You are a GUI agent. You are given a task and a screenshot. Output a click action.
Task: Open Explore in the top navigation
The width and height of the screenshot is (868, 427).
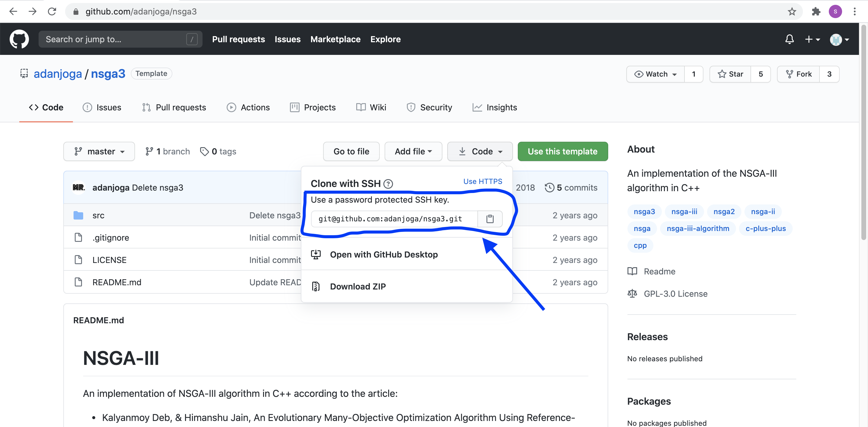pos(385,40)
